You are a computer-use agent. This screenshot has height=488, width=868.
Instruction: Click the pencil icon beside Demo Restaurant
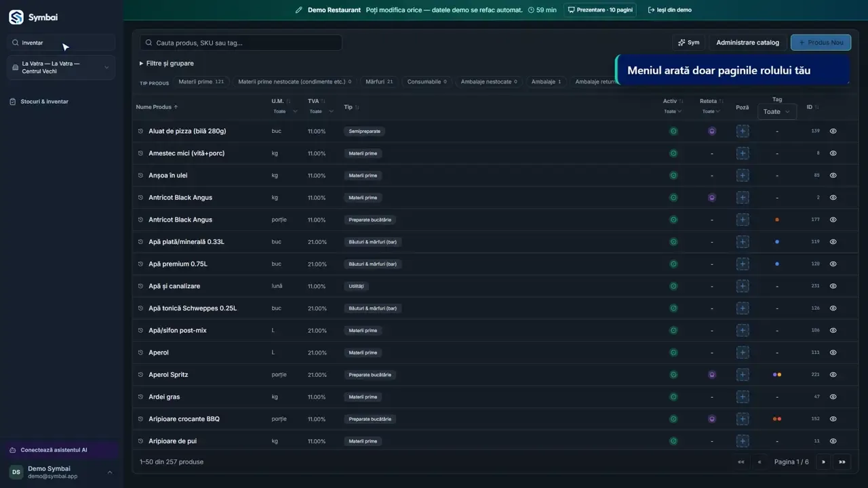(299, 10)
